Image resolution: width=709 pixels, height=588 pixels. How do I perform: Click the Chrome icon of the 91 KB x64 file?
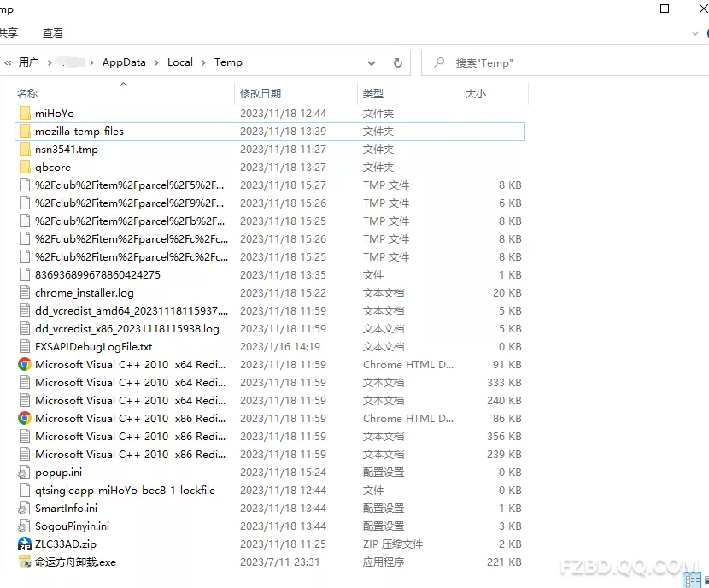(25, 365)
